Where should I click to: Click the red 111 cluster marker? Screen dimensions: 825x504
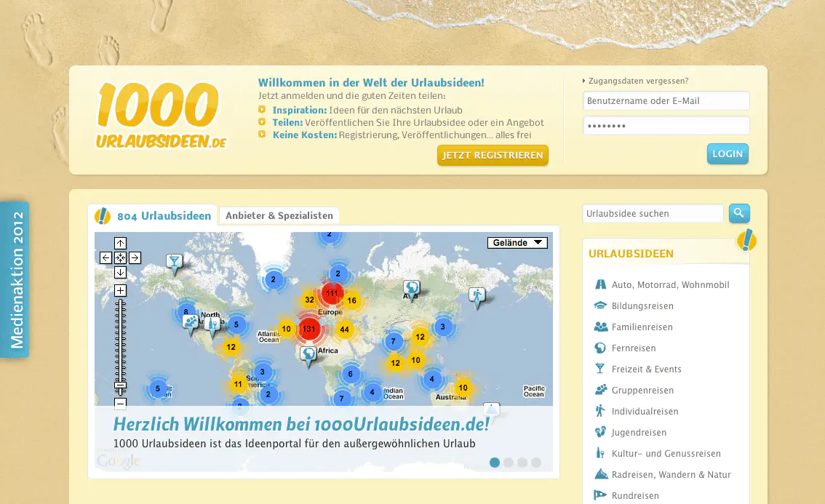tap(332, 293)
